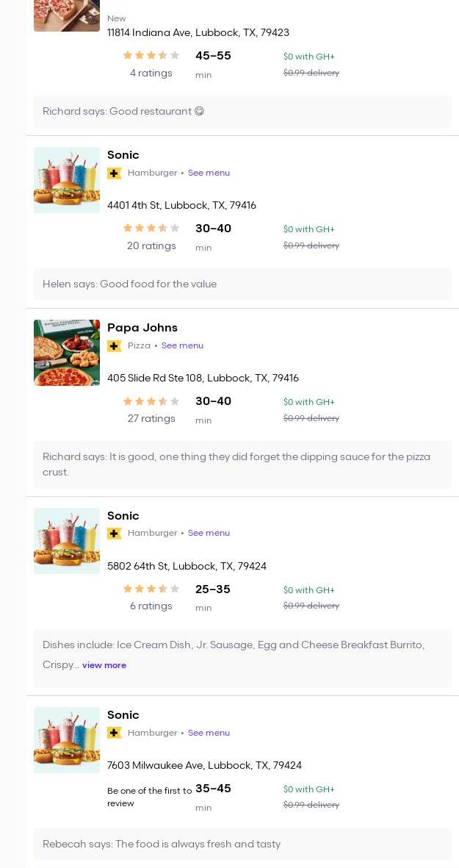Open See menu link for Papa Johns
The height and width of the screenshot is (868, 459).
[182, 346]
